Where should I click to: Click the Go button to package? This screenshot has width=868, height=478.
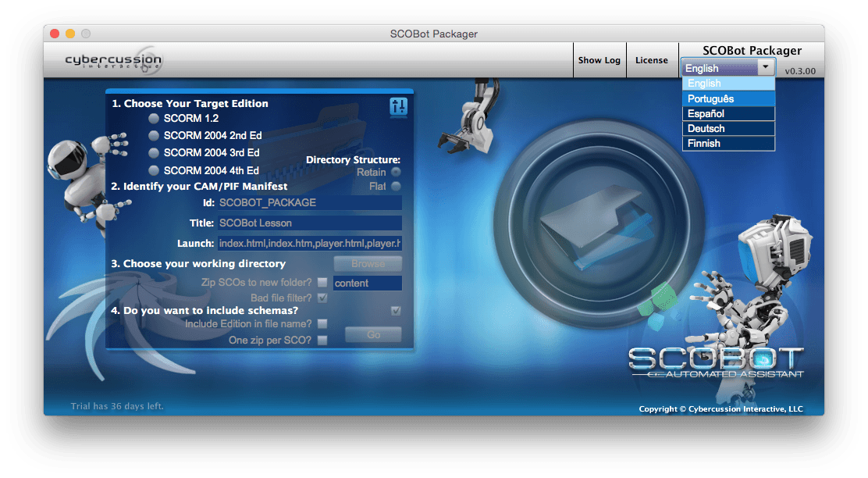click(373, 334)
